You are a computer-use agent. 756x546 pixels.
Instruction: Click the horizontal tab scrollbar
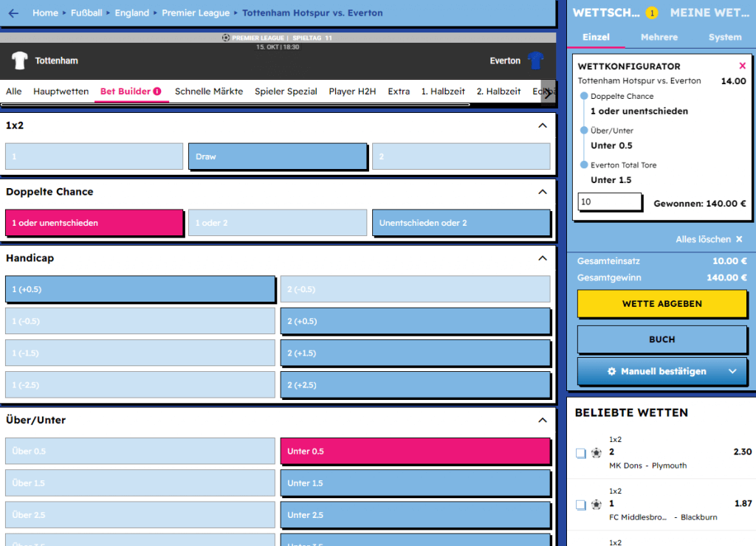[236, 104]
